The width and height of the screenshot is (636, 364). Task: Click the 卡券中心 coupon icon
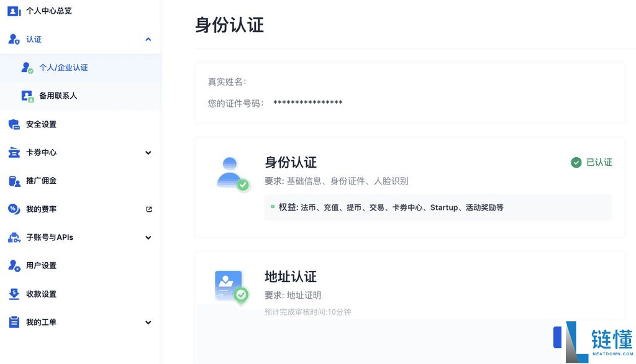click(x=14, y=153)
